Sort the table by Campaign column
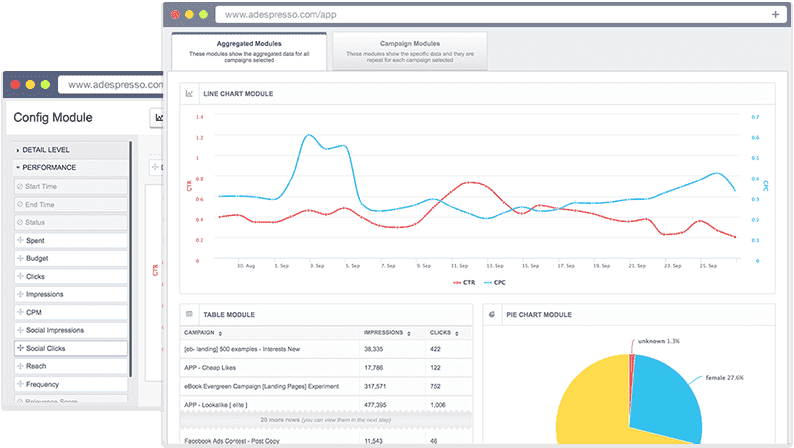This screenshot has height=448, width=794. [203, 333]
